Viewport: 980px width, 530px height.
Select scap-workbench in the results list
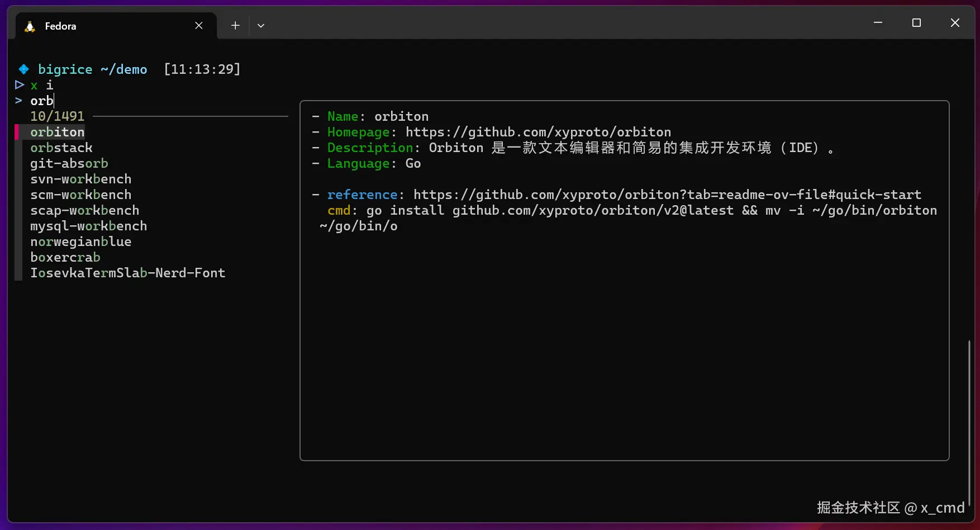(x=85, y=210)
